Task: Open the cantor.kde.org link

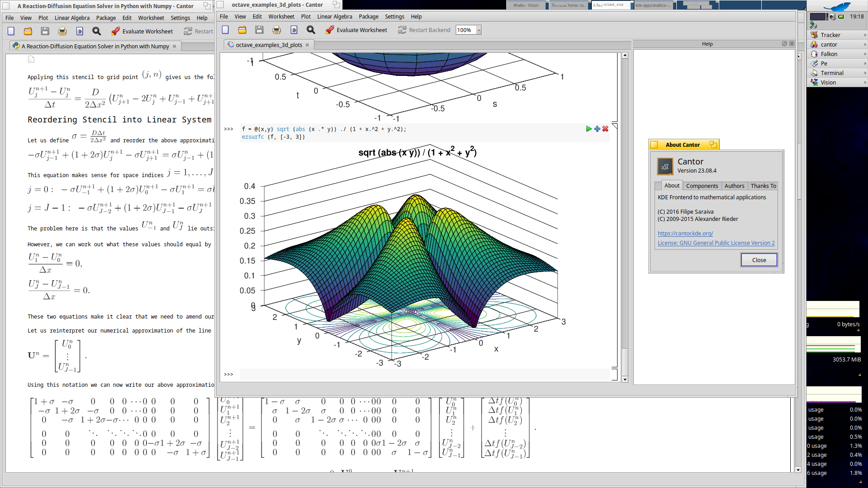Action: [x=685, y=234]
